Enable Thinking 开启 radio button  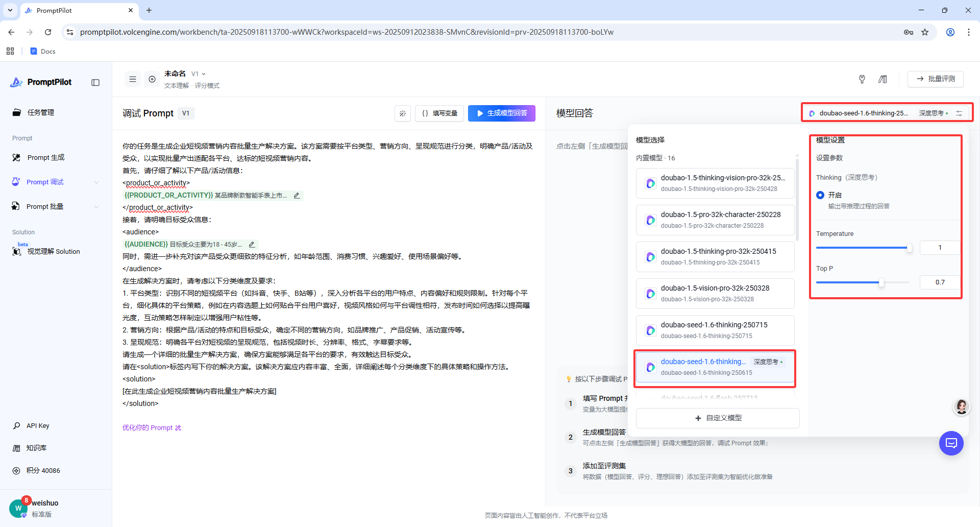[820, 195]
